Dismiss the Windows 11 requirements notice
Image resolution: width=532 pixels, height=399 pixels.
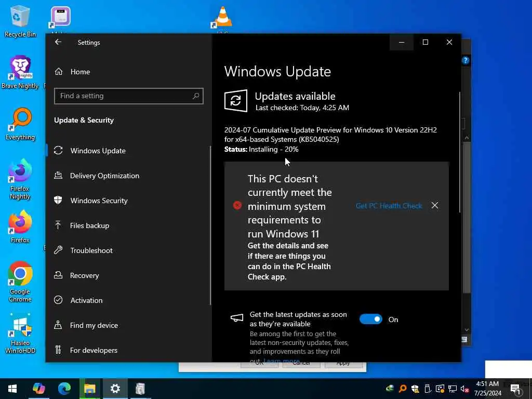coord(435,205)
